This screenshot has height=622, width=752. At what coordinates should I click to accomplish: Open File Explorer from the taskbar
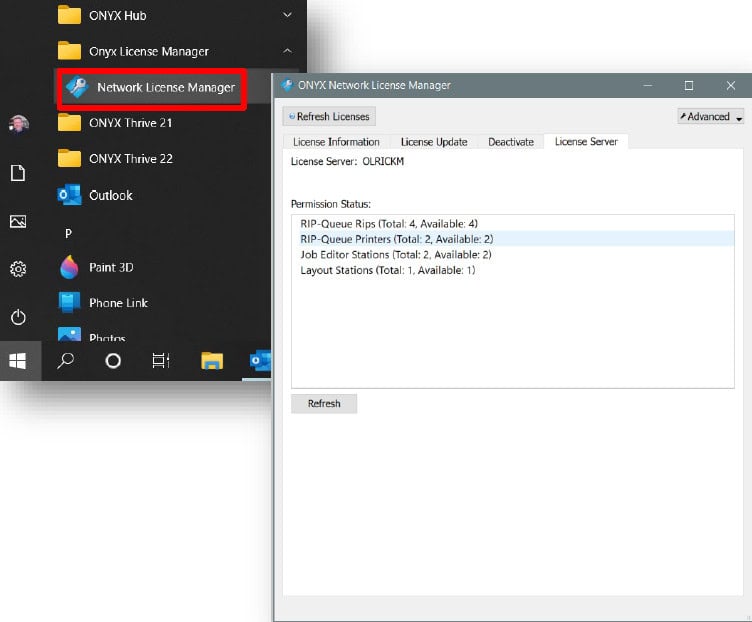click(x=212, y=361)
